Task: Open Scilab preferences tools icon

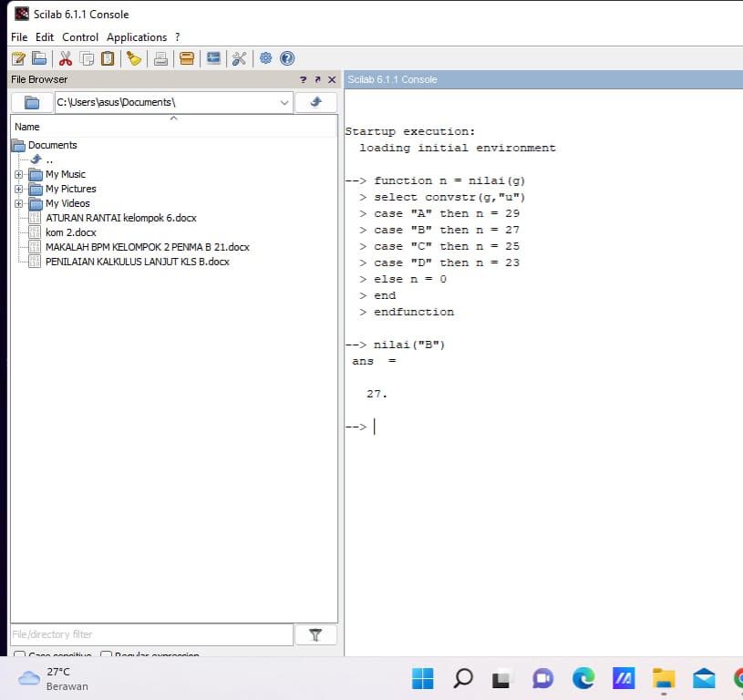Action: (x=239, y=58)
